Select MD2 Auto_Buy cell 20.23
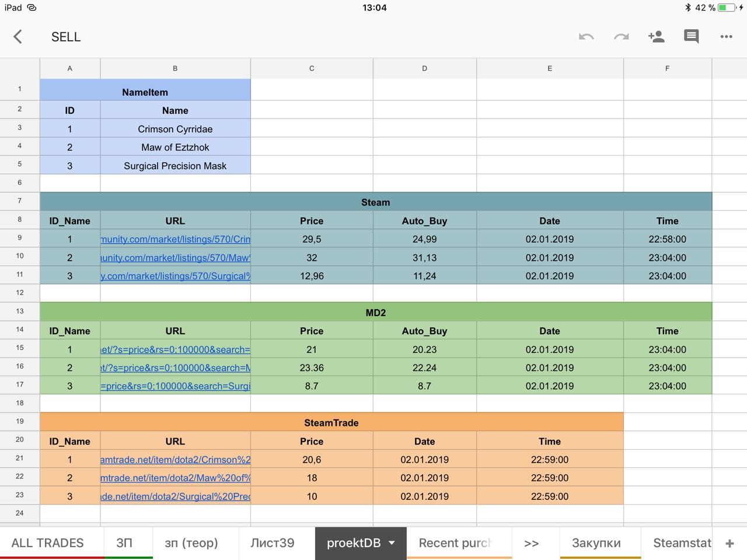747x560 pixels. 425,349
